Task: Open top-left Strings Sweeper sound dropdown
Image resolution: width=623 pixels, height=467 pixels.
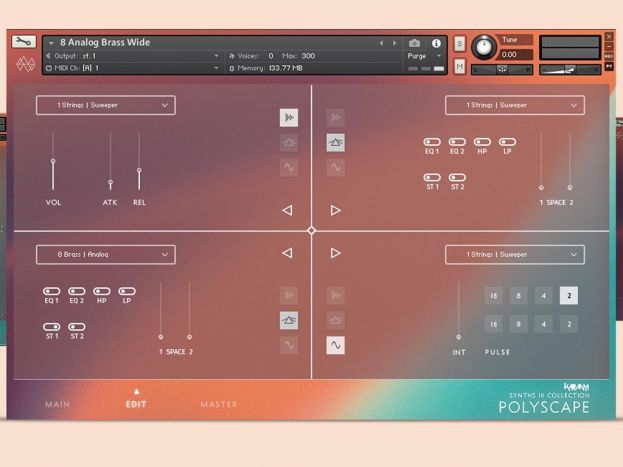Action: pos(106,105)
